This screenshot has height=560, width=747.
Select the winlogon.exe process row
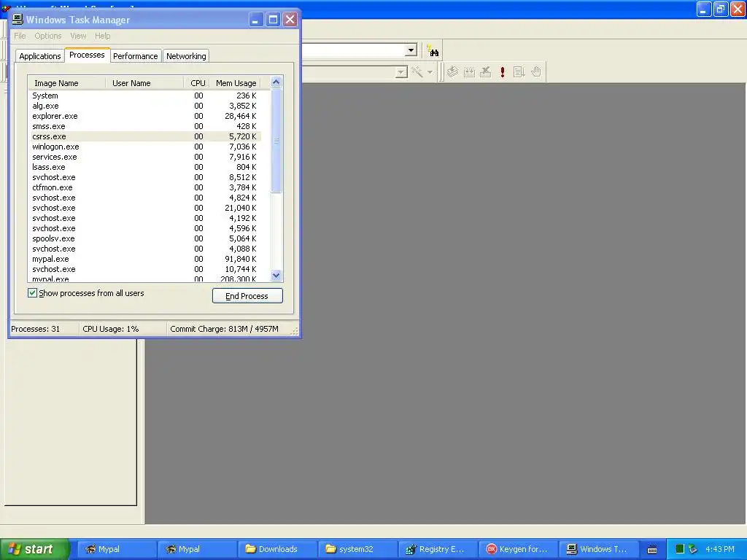pos(145,147)
